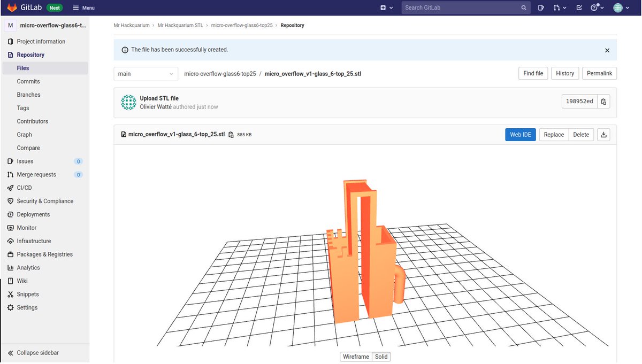Switch the 3D viewer to Solid mode
This screenshot has height=364, width=642.
pyautogui.click(x=381, y=357)
